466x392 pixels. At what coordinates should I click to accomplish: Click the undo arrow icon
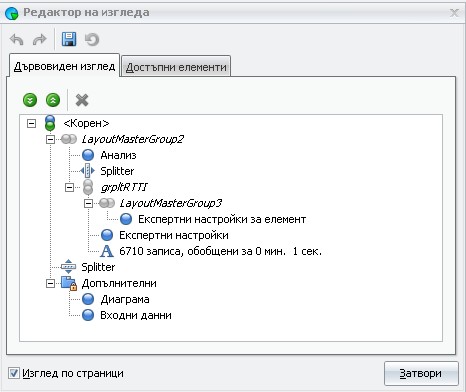coord(16,40)
